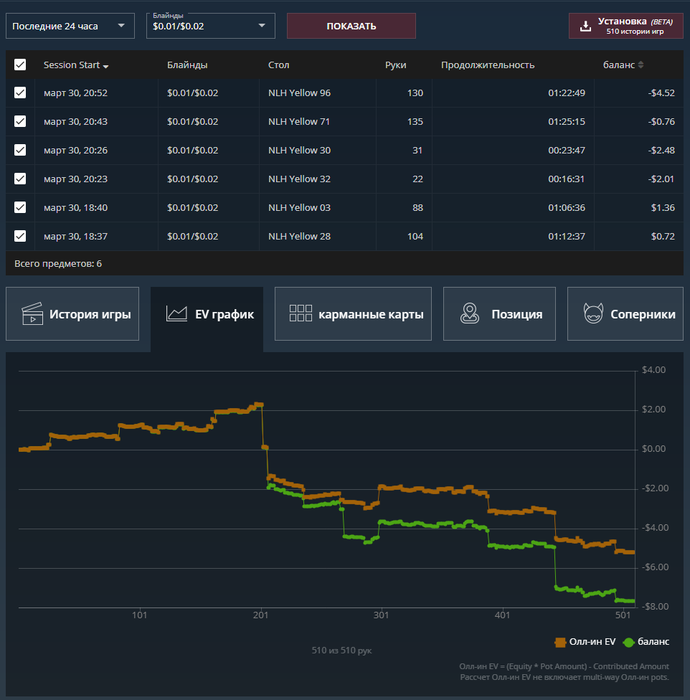Click the -$2.01 balance value
The height and width of the screenshot is (700, 690).
coord(661,179)
